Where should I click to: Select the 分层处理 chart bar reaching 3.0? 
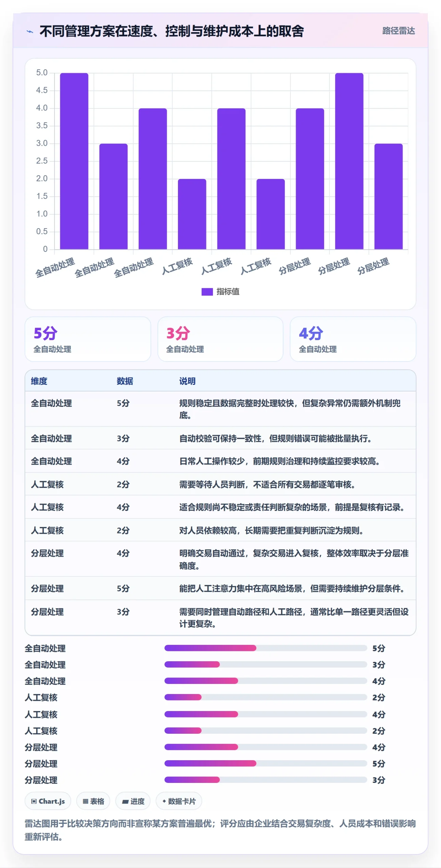click(388, 196)
